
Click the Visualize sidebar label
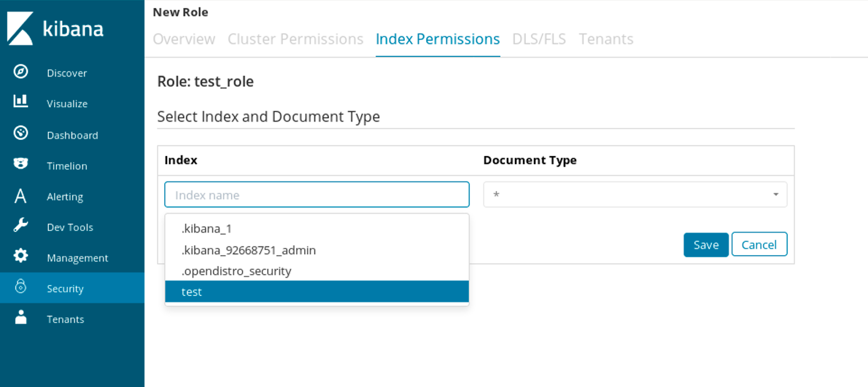pos(67,104)
